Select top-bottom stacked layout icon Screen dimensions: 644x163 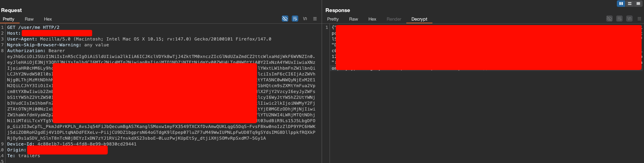[630, 3]
